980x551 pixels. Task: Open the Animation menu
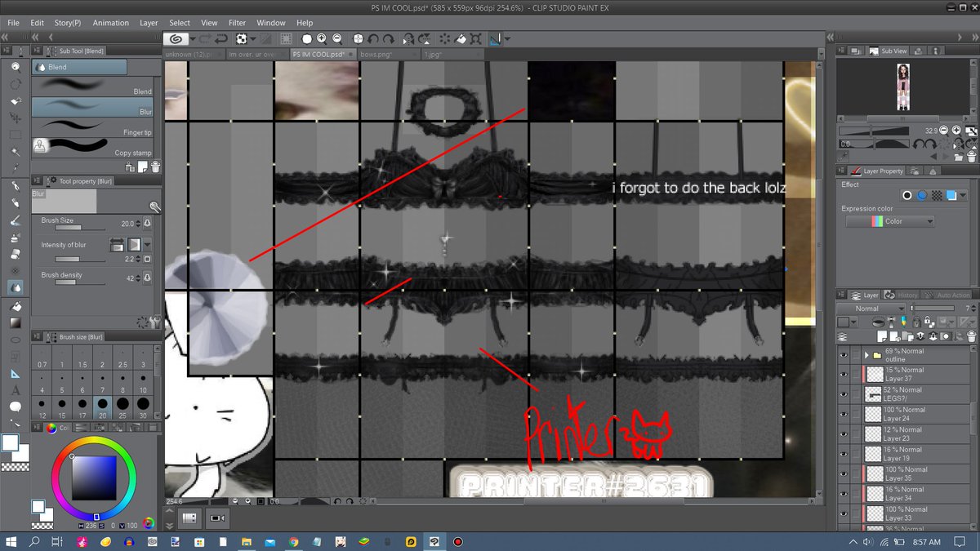coord(110,23)
